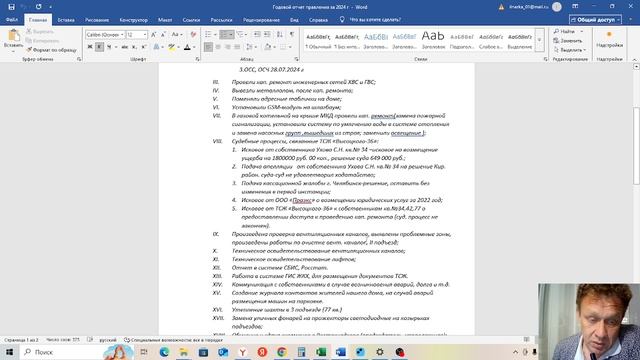Justify the text alignment
Screen dimensions: 640x360
pos(237,47)
